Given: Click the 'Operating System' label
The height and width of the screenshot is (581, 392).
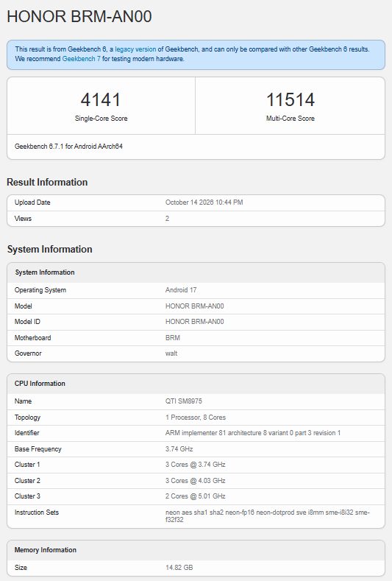Looking at the screenshot, I should [x=40, y=290].
